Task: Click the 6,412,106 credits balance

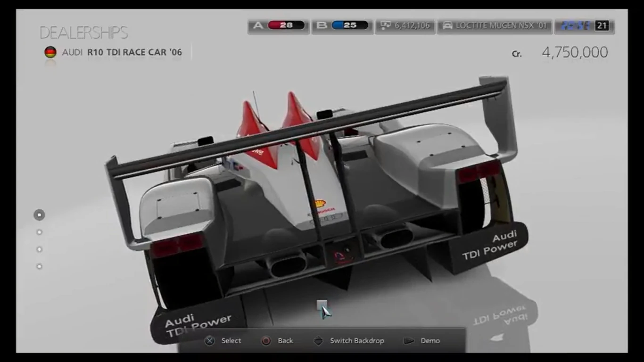Action: point(413,25)
